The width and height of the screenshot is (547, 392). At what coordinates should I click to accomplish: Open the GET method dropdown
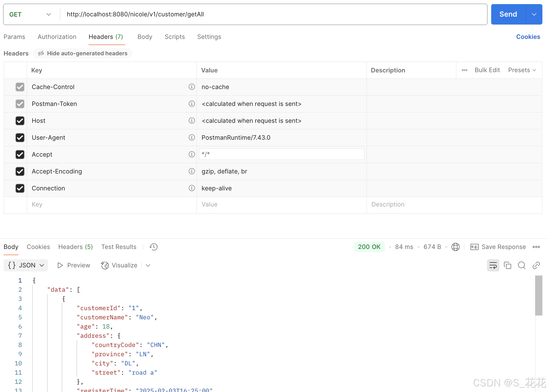coord(30,14)
